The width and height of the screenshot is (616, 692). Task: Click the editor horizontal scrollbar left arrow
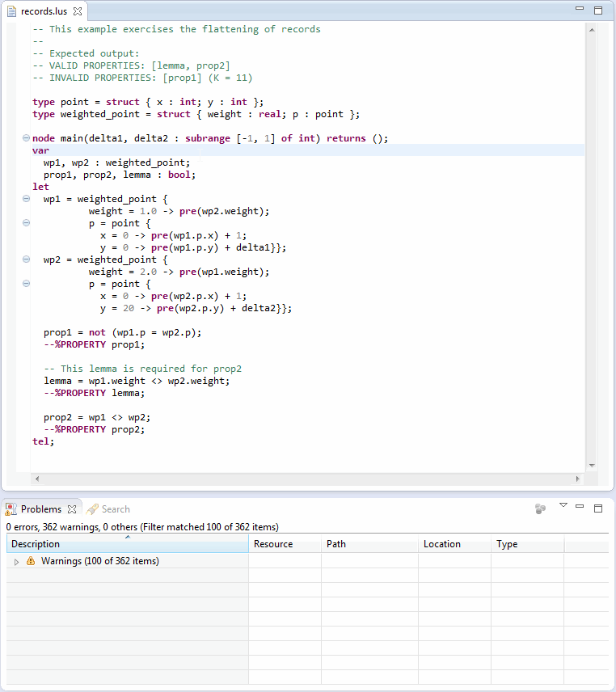37,479
